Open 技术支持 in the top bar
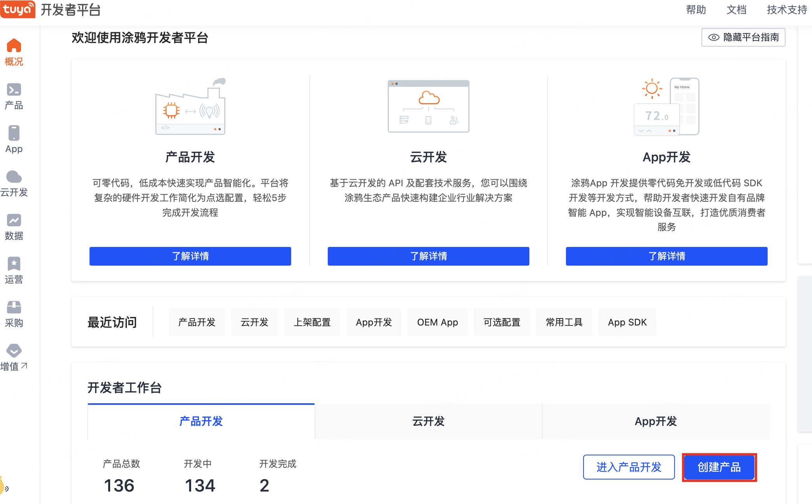 tap(787, 10)
